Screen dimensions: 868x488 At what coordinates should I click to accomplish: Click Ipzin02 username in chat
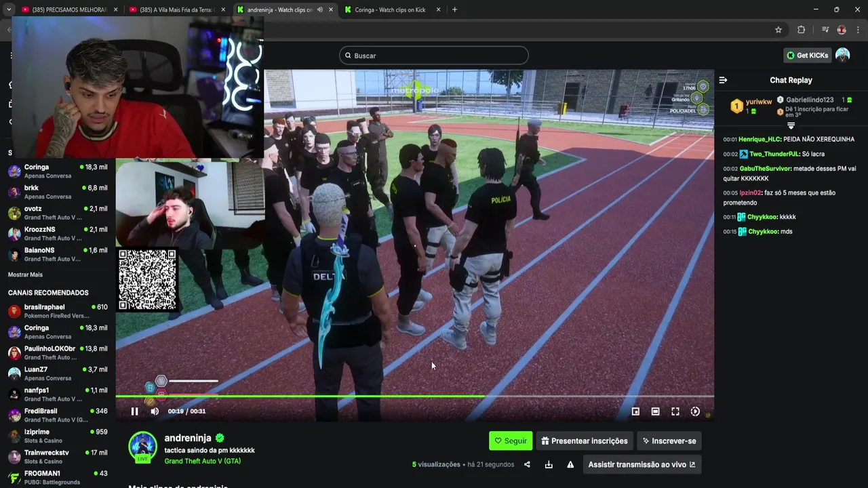click(750, 192)
